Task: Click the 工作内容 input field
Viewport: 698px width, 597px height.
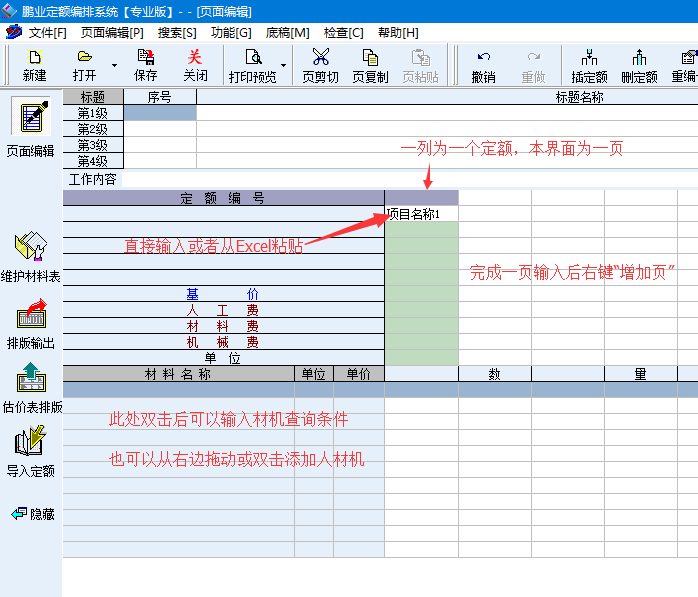Action: pyautogui.click(x=410, y=179)
